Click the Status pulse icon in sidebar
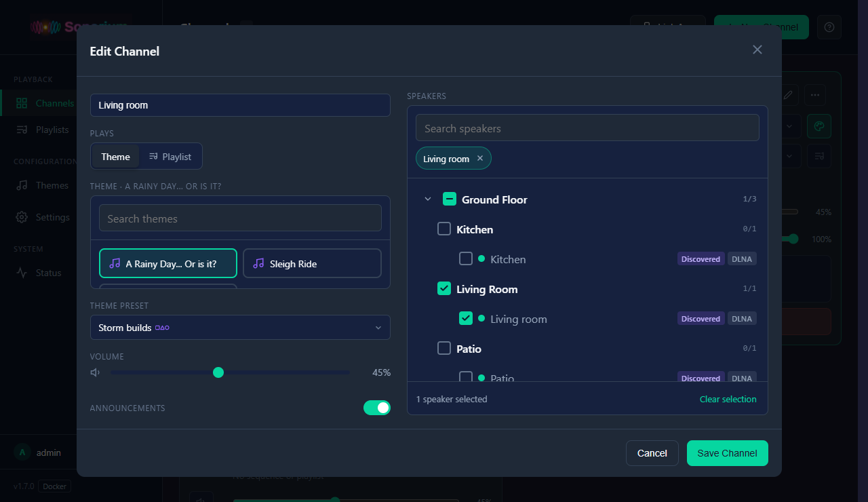Image resolution: width=868 pixels, height=502 pixels. (22, 273)
